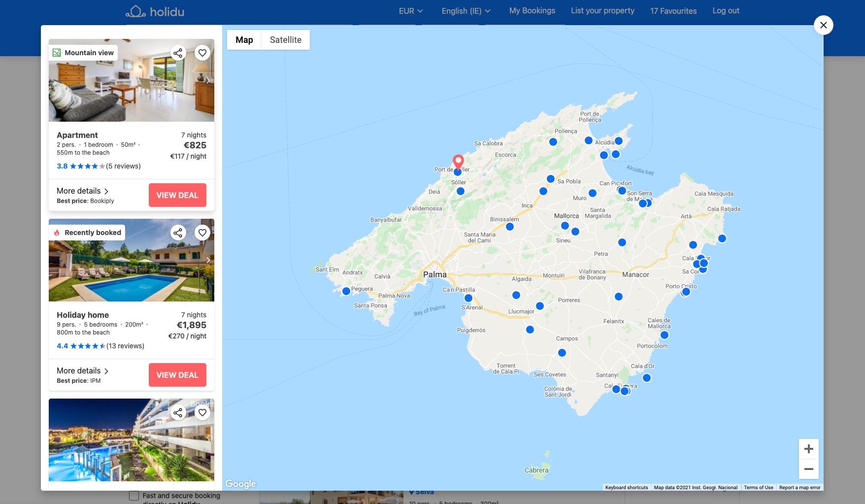Open the EUR currency dropdown
The height and width of the screenshot is (504, 865).
coord(411,11)
